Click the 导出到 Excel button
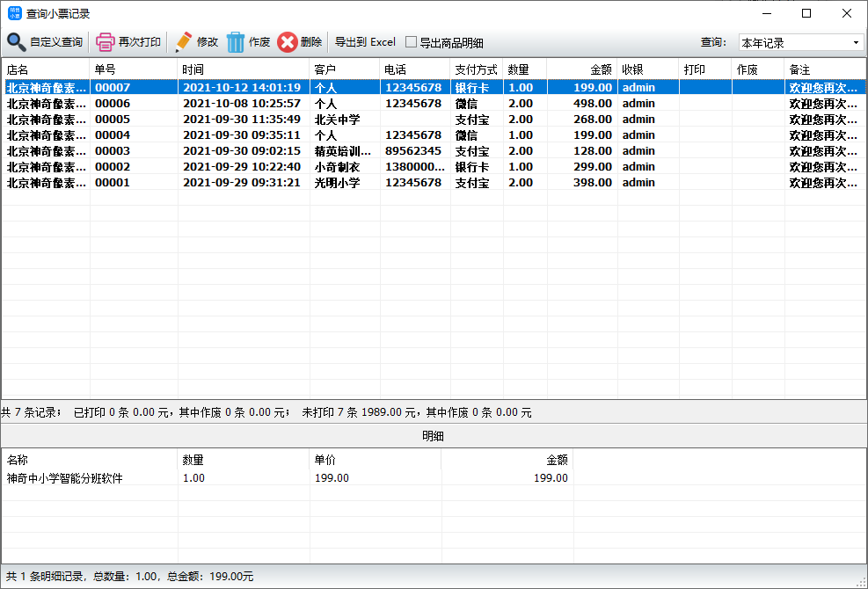This screenshot has height=589, width=868. pos(365,42)
